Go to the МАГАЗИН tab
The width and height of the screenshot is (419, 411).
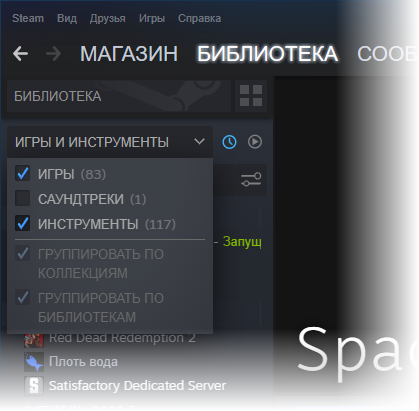tap(129, 54)
